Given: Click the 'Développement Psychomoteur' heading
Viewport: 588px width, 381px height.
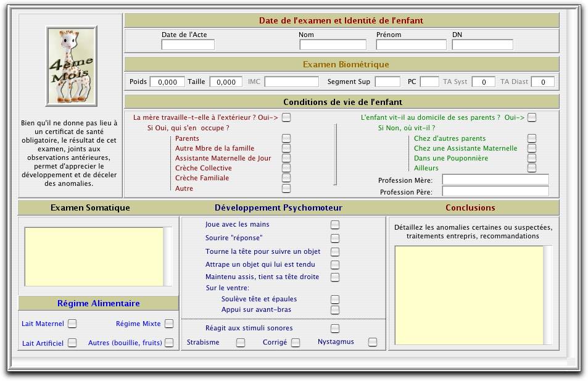Looking at the screenshot, I should point(278,208).
